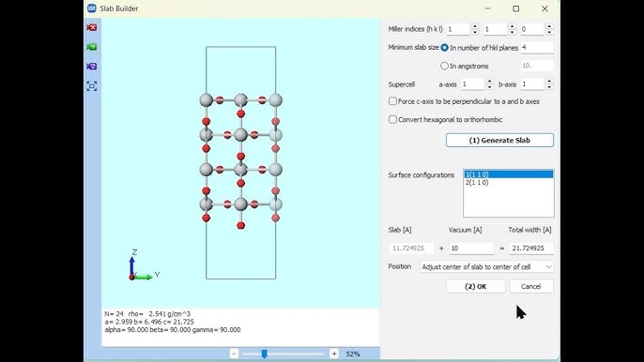
Task: Decrement Miller index h spinner down
Action: pyautogui.click(x=475, y=32)
